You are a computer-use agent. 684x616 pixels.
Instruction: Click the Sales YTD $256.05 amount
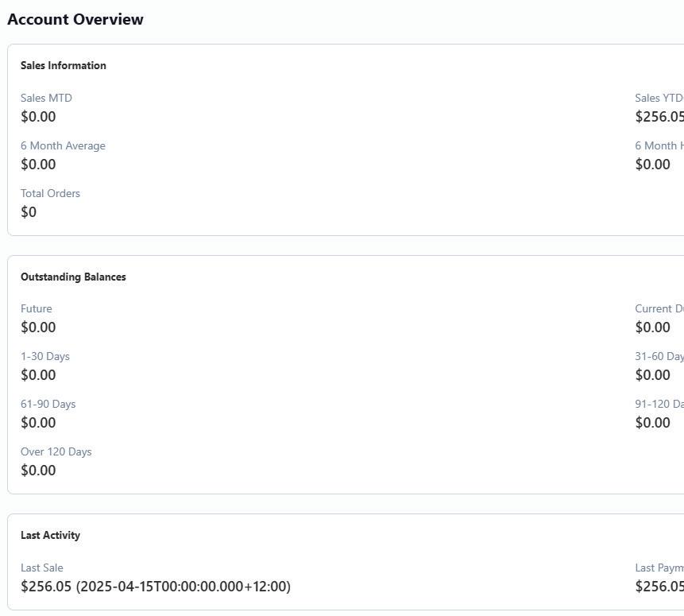pos(659,117)
